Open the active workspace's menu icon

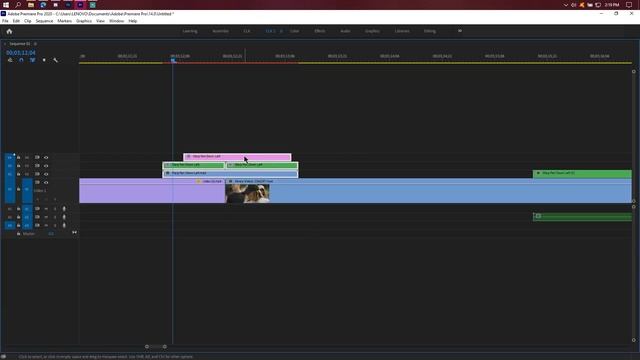pyautogui.click(x=281, y=31)
